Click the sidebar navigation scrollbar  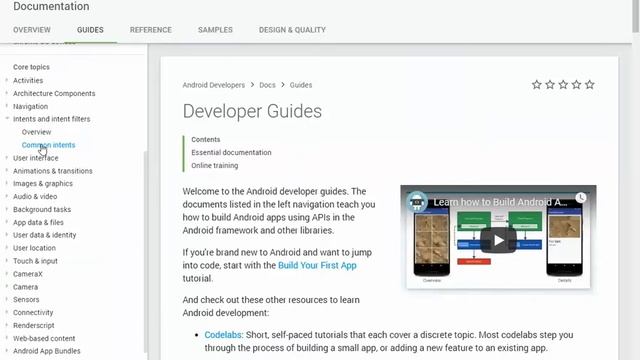pos(145,251)
